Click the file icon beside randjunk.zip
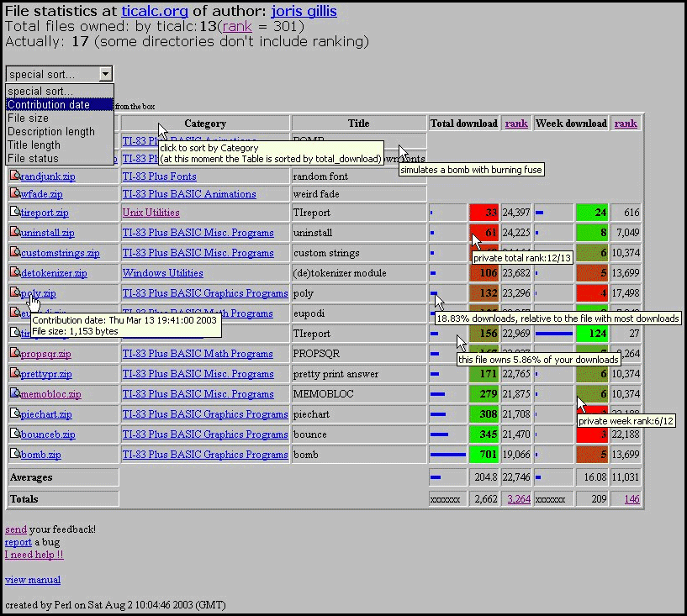The image size is (687, 616). [x=14, y=176]
